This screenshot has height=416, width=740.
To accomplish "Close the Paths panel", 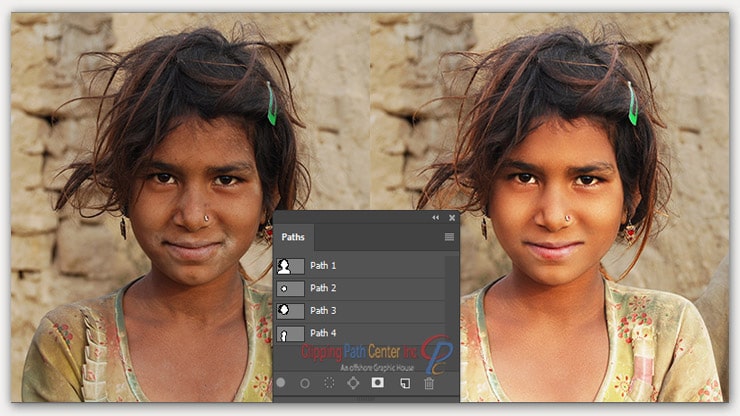I will (451, 217).
